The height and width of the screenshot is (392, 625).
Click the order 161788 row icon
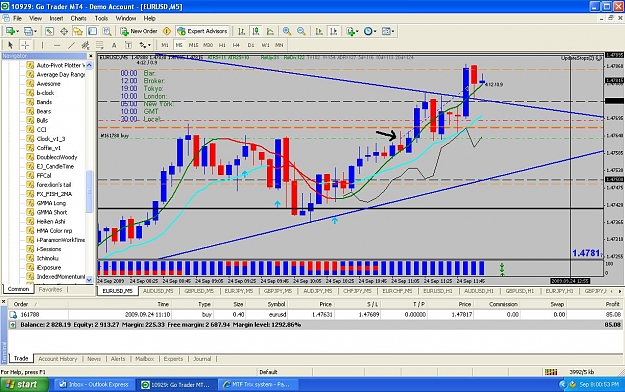[13, 315]
